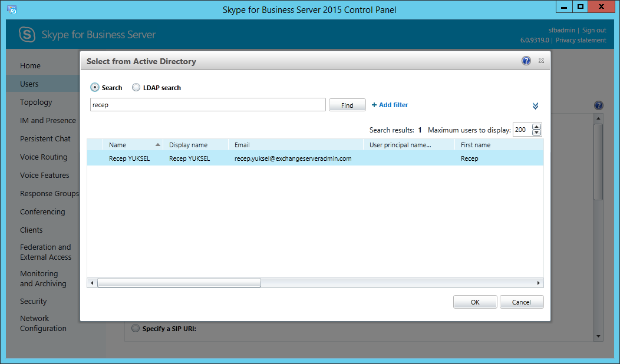
Task: Select the Specify a SIP URI option
Action: (x=136, y=328)
